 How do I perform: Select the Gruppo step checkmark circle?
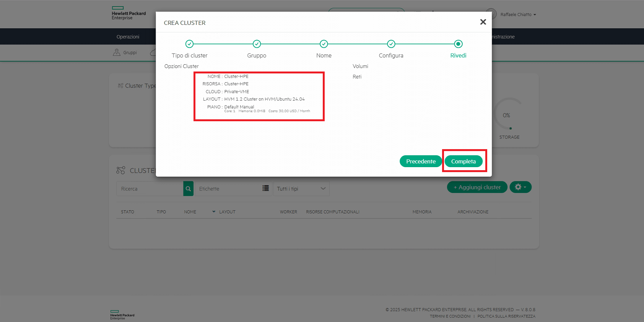[257, 44]
